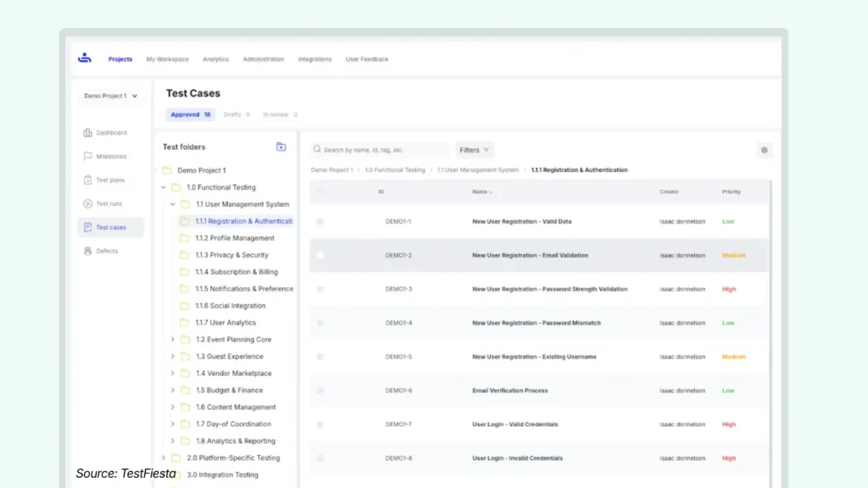Open Defects bug icon in sidebar

click(x=87, y=251)
